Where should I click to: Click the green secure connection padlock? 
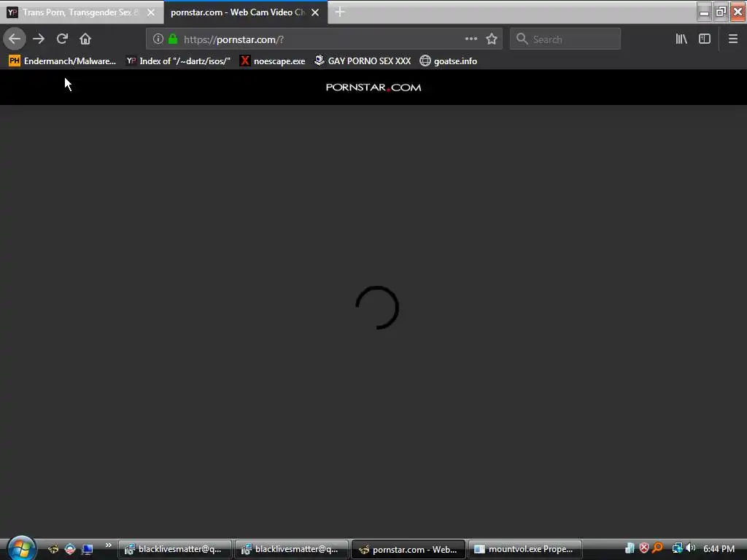173,39
